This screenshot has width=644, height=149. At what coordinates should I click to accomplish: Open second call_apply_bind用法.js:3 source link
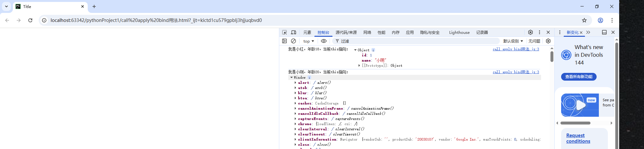(x=516, y=72)
